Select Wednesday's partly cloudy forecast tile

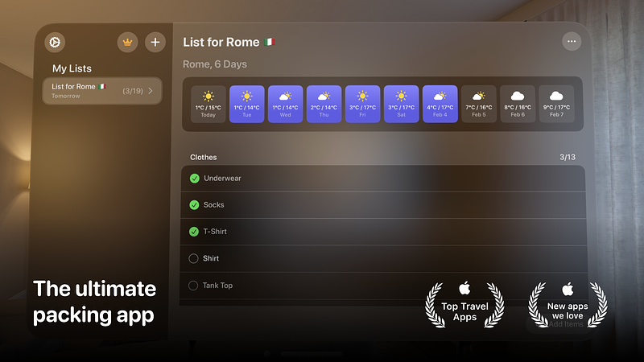[x=286, y=105]
